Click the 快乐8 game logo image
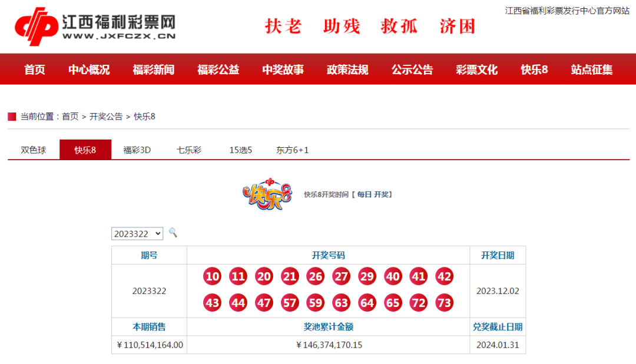636x364 pixels. click(x=267, y=194)
